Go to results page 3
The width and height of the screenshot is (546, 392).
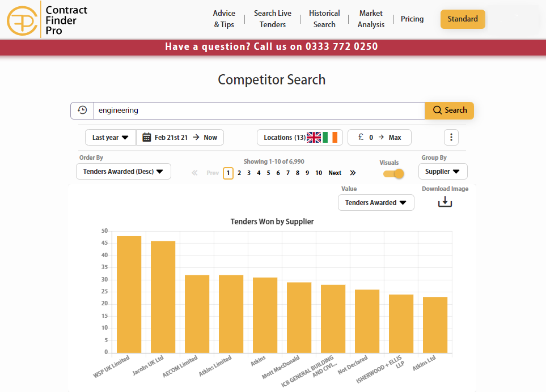[249, 173]
